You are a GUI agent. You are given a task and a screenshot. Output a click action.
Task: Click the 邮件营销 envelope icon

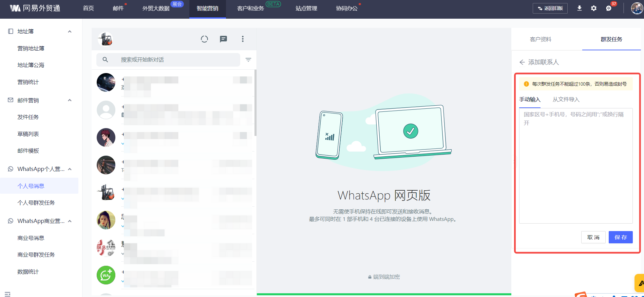tap(11, 100)
